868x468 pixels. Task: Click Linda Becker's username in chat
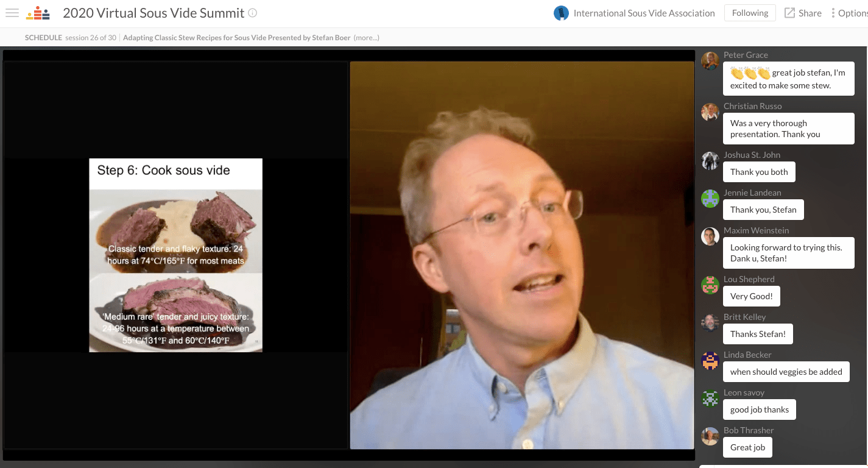pyautogui.click(x=748, y=355)
